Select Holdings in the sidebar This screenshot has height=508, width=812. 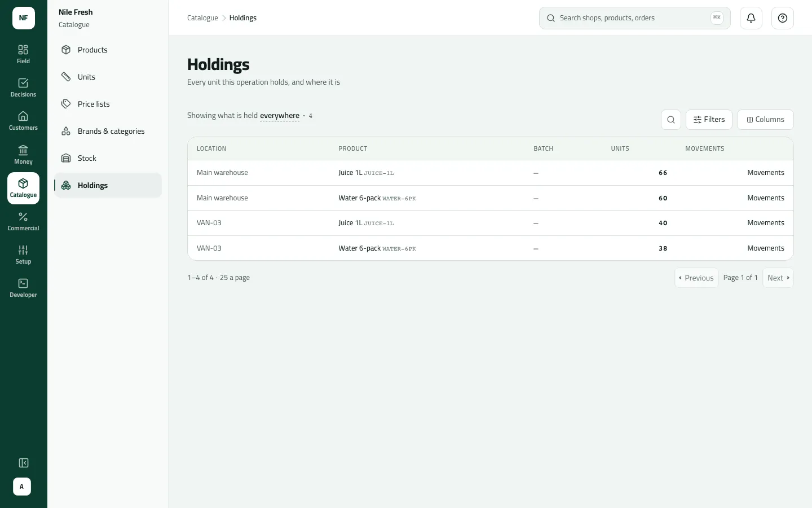point(108,185)
